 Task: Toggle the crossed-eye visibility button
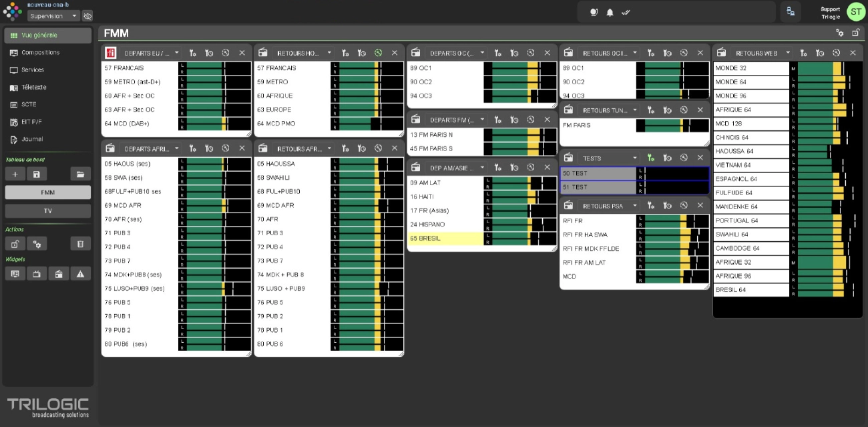(87, 15)
